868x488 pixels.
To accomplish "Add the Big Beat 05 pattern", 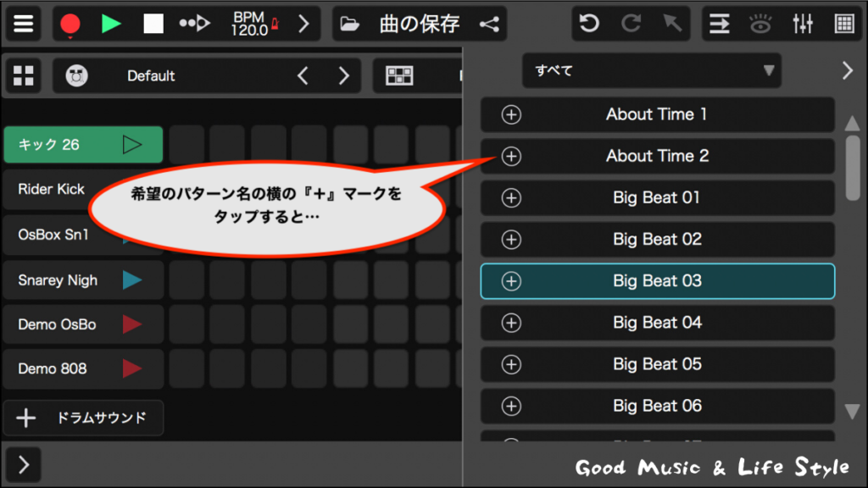I will (511, 364).
